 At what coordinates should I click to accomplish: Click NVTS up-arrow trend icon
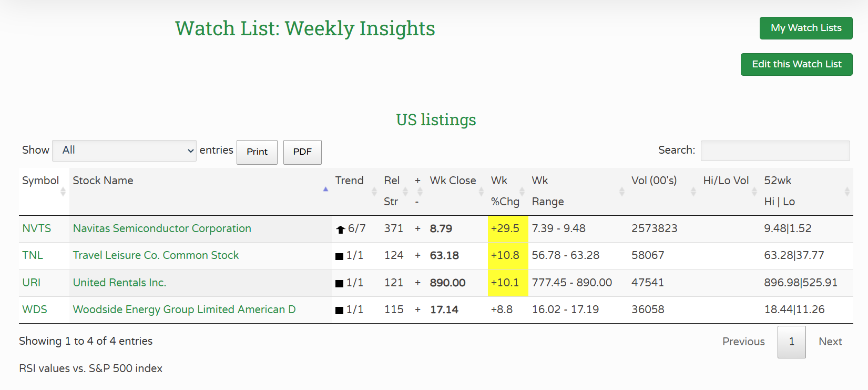coord(341,229)
